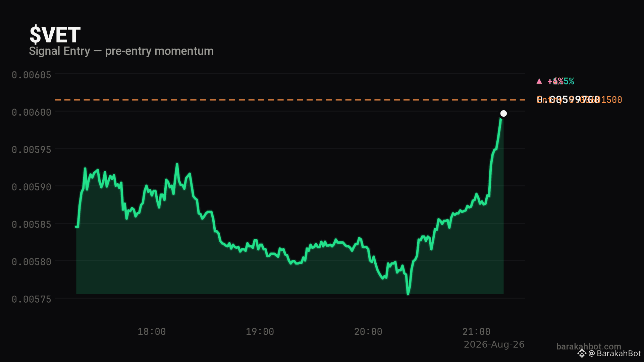The height and width of the screenshot is (362, 644).
Task: Click the 0.00585 price axis label
Action: (x=32, y=224)
